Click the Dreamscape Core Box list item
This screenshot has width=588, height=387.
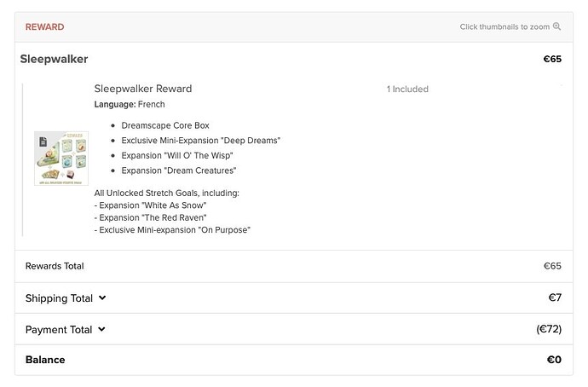click(164, 125)
